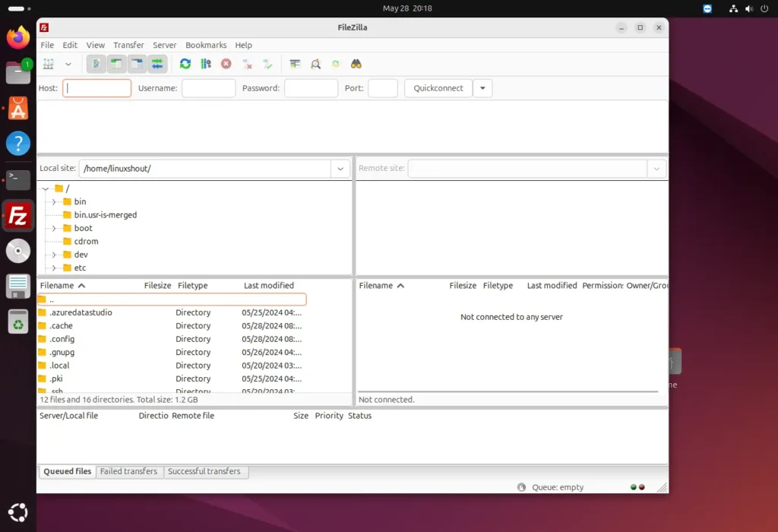The width and height of the screenshot is (778, 532).
Task: Toggle transfer queue display
Action: 157,64
